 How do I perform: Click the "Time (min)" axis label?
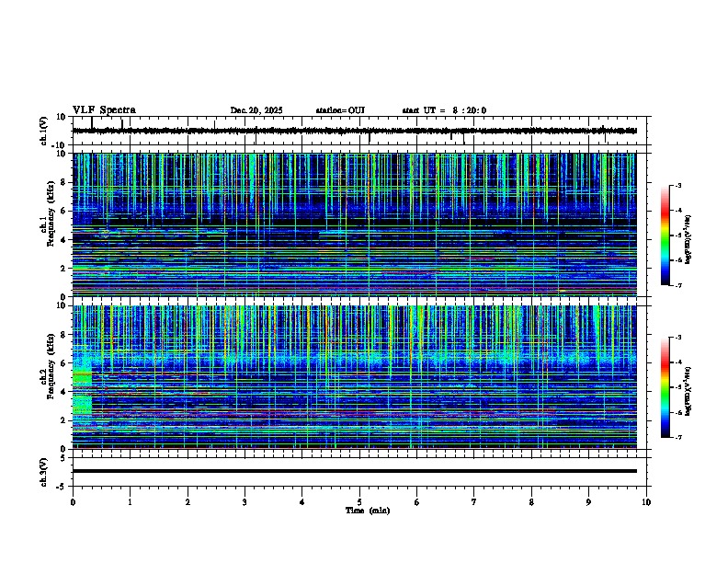coord(368,511)
